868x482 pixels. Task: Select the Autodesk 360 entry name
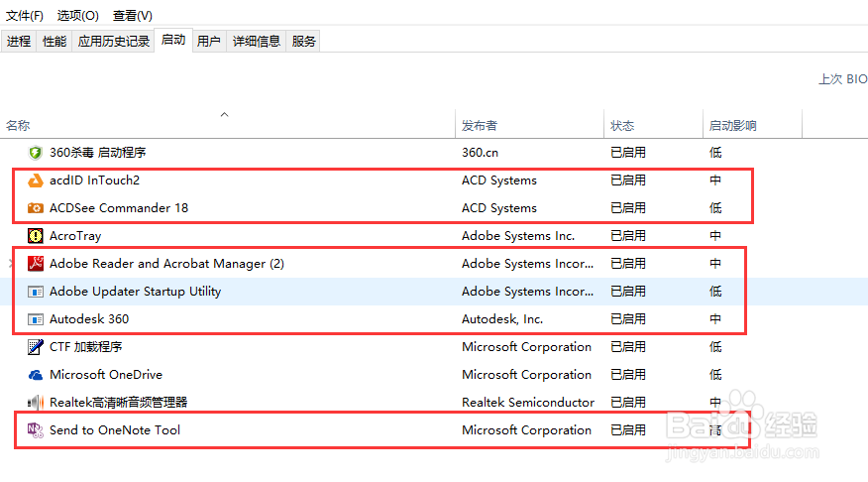coord(89,319)
